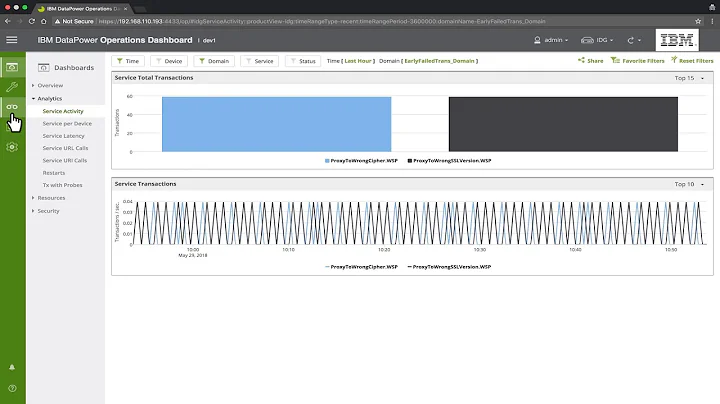
Task: Open Top 15 dropdown in Service Total Transactions
Action: pyautogui.click(x=689, y=78)
